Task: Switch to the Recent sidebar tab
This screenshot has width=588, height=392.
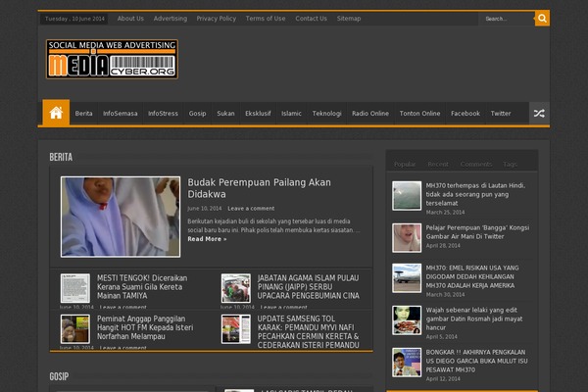Action: coord(438,164)
